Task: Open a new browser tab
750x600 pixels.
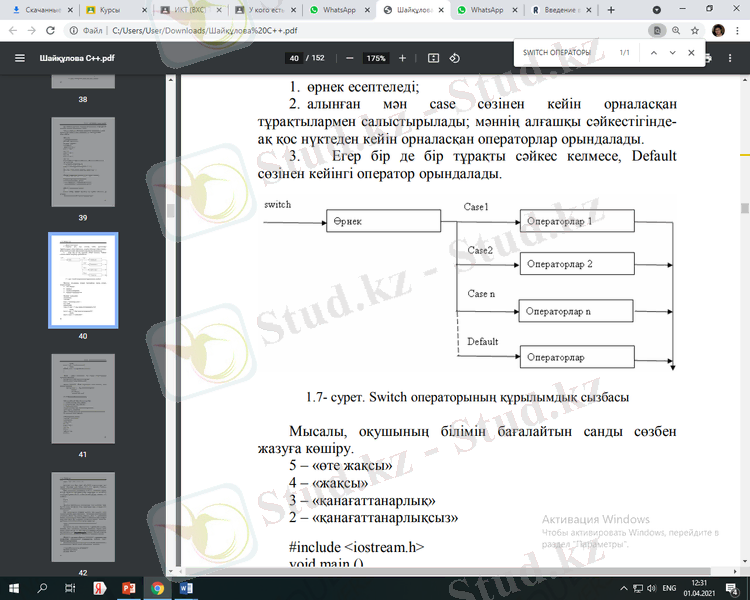Action: coord(611,10)
